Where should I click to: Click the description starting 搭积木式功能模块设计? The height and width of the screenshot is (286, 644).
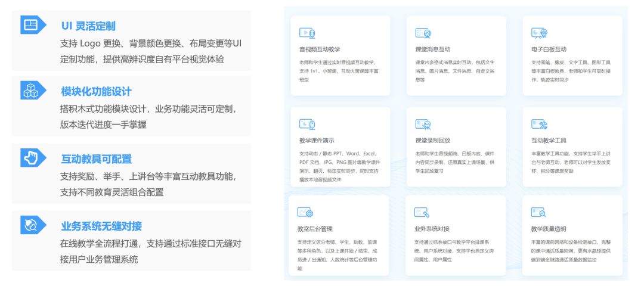click(148, 117)
